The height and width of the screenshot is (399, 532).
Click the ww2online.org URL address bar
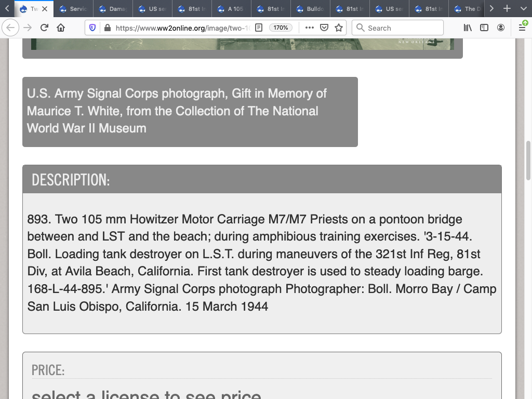[182, 28]
